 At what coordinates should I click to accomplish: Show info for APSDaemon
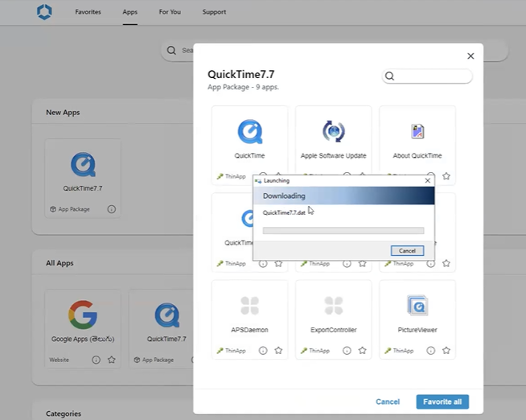pyautogui.click(x=263, y=351)
